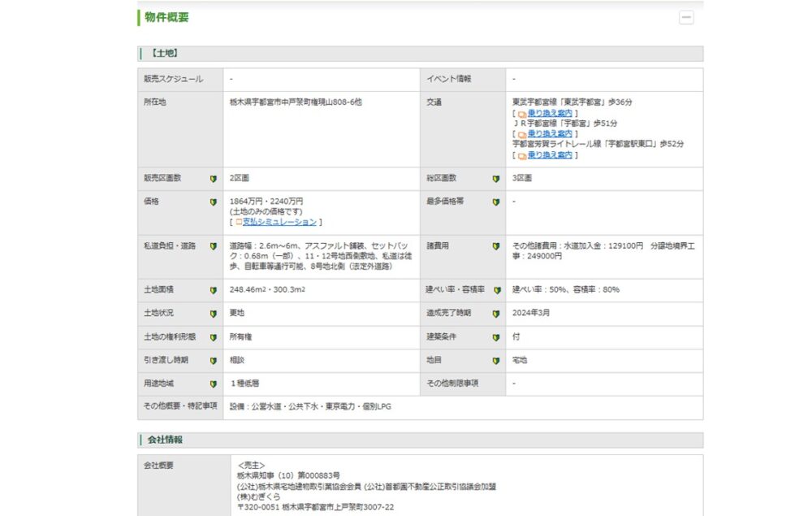Click the help icon beside 総区画数

(495, 179)
